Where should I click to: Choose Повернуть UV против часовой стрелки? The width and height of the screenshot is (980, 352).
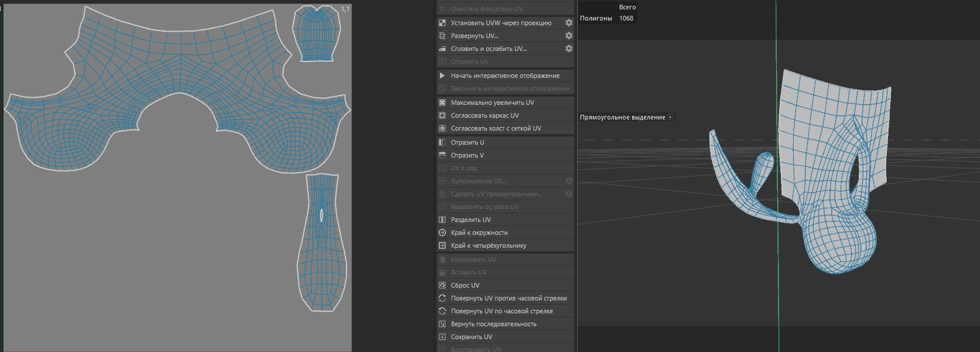(x=505, y=298)
